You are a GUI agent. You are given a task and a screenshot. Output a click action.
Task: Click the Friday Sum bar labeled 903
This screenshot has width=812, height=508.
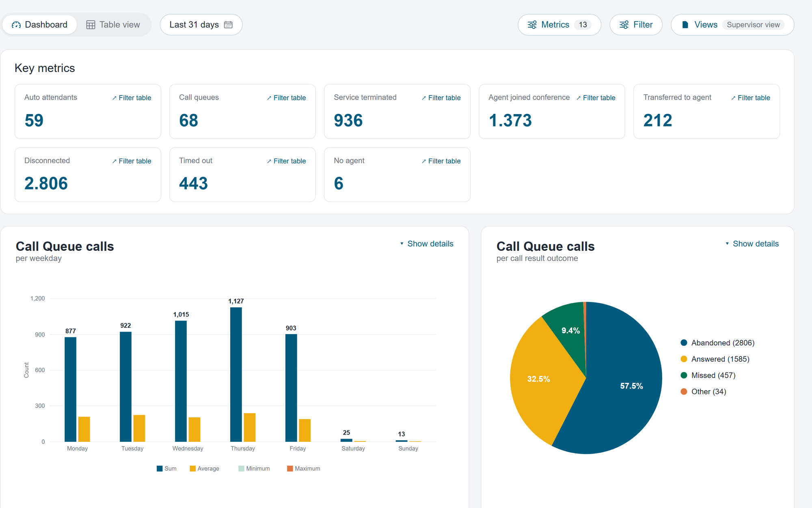coord(291,388)
